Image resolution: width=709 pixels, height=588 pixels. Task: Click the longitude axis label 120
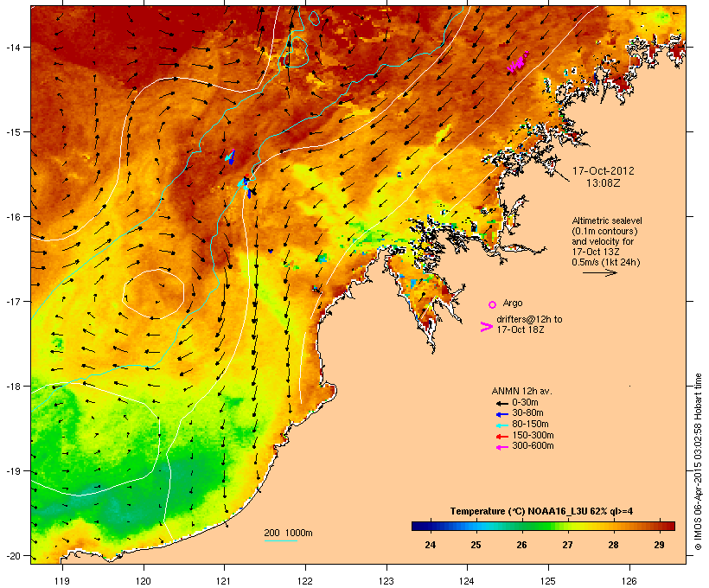(x=144, y=581)
